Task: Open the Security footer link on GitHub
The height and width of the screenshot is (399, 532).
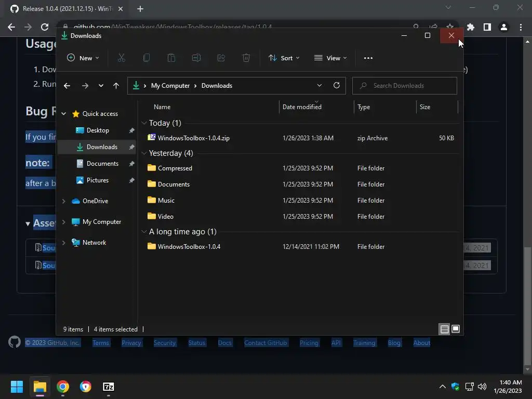Action: coord(165,343)
